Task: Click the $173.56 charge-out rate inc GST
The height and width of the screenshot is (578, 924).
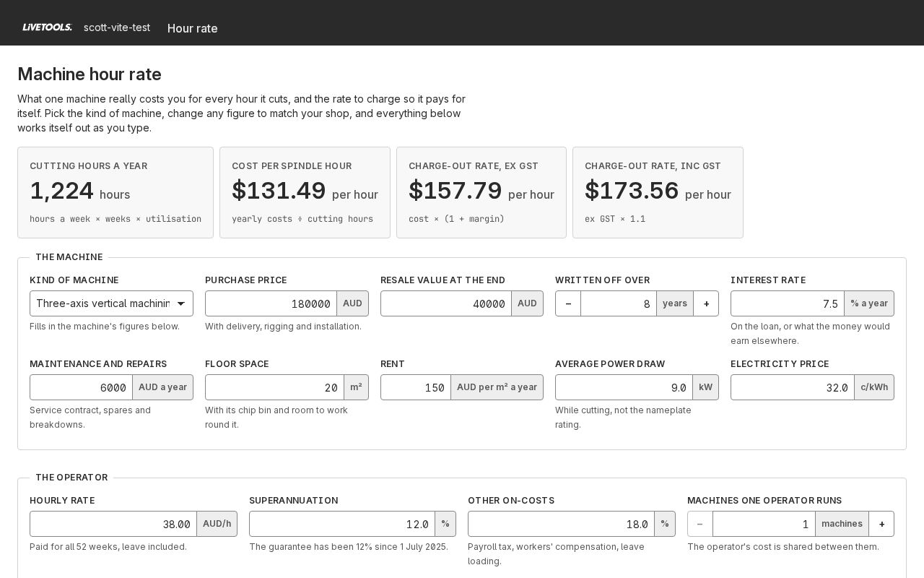Action: (x=632, y=191)
